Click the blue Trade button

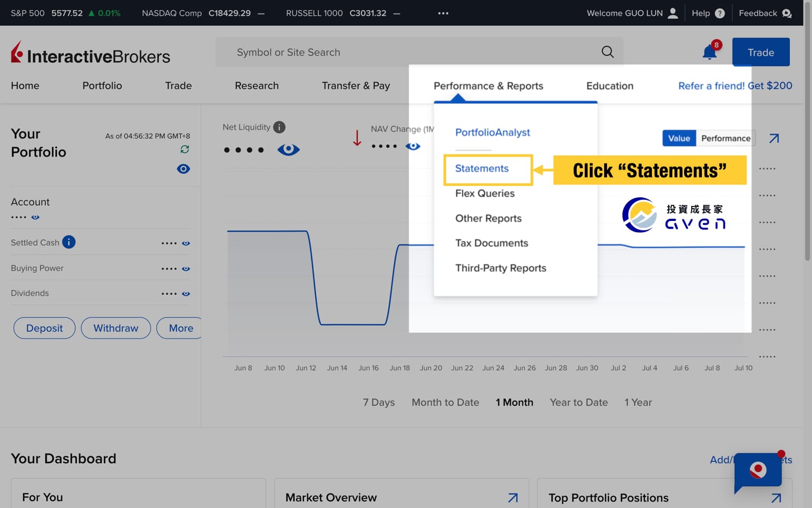(760, 52)
